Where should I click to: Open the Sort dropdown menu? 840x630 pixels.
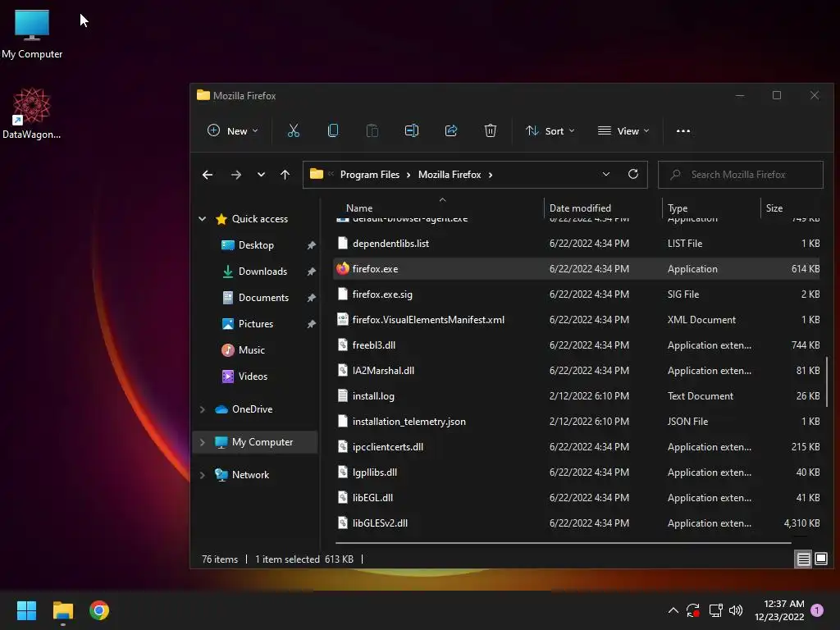550,130
